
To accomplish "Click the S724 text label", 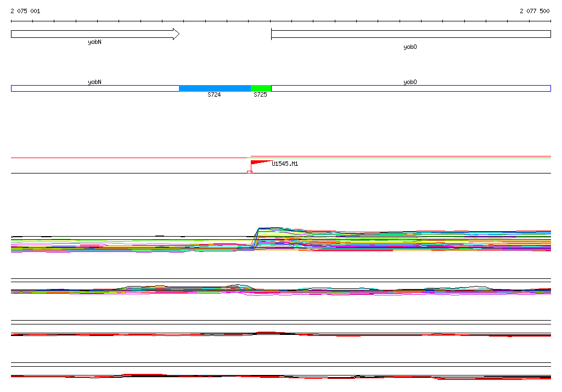I will [x=214, y=95].
